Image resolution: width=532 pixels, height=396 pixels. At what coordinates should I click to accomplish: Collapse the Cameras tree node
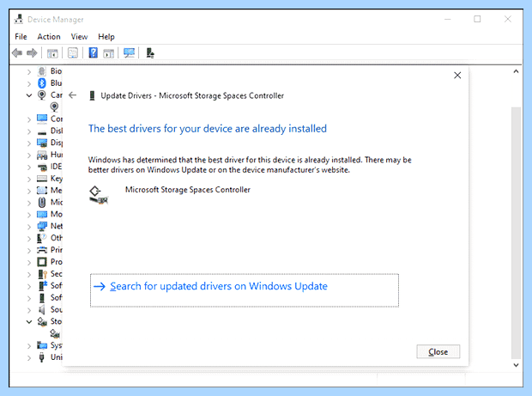[29, 95]
